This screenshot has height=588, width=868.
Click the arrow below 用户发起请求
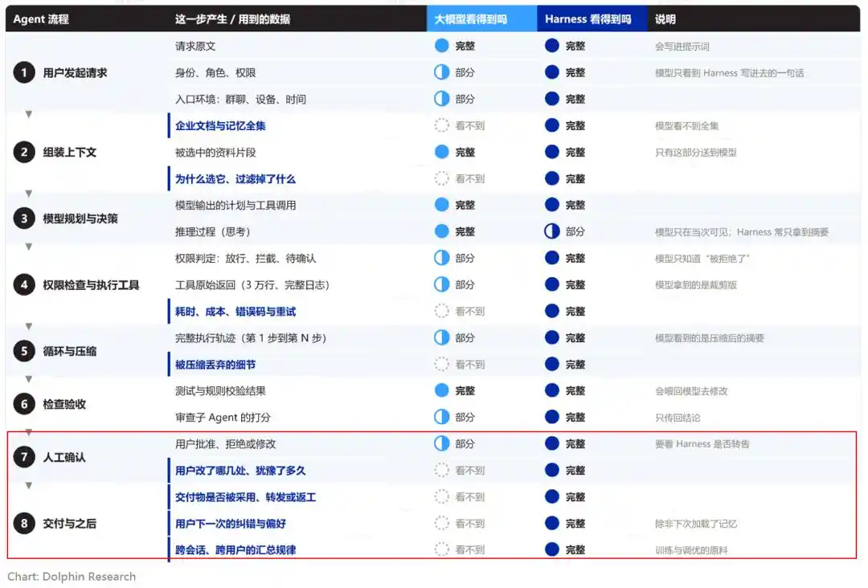tap(29, 115)
